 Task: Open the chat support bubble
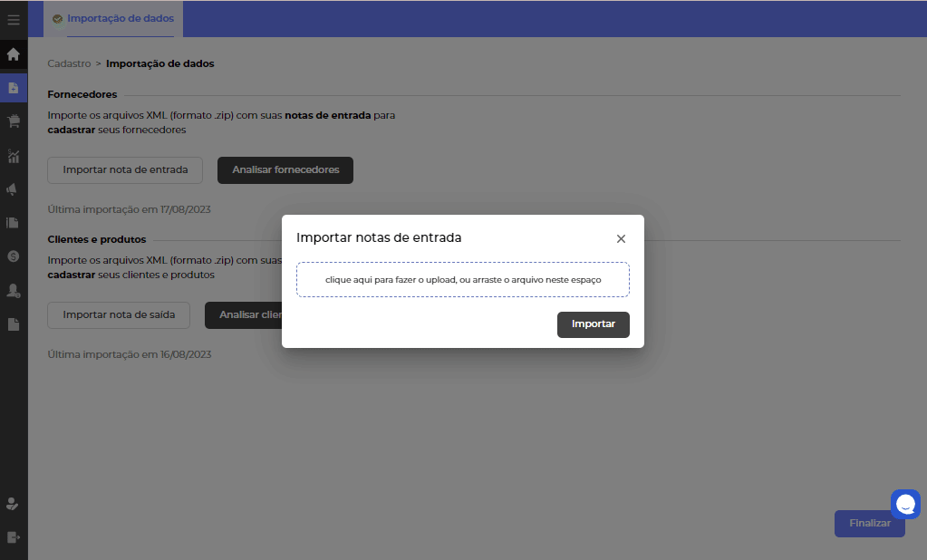(x=905, y=504)
